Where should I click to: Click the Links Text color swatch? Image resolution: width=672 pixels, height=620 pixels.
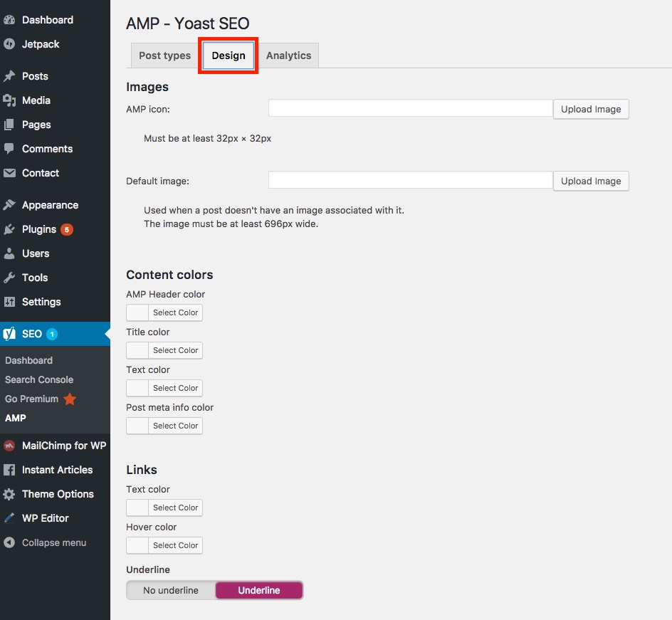tap(137, 508)
